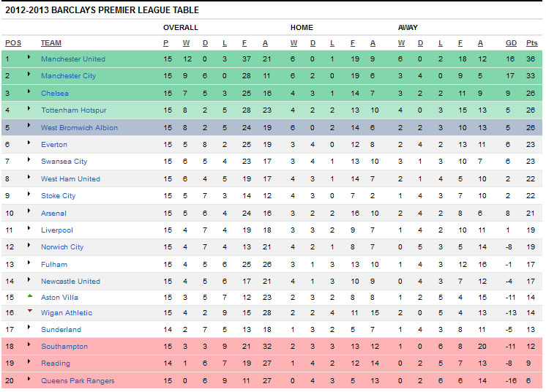This screenshot has height=392, width=546.
Task: Sort table by TEAM column header
Action: (51, 42)
